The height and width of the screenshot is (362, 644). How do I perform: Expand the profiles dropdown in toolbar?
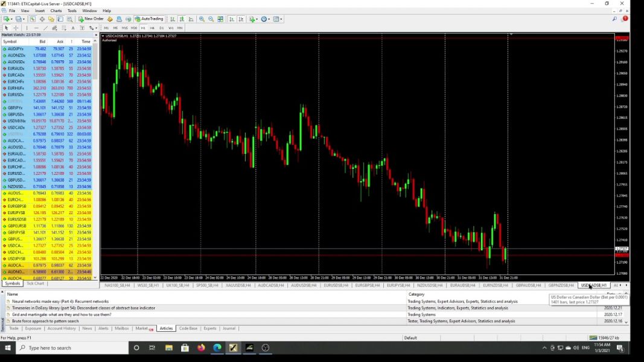[x=25, y=19]
